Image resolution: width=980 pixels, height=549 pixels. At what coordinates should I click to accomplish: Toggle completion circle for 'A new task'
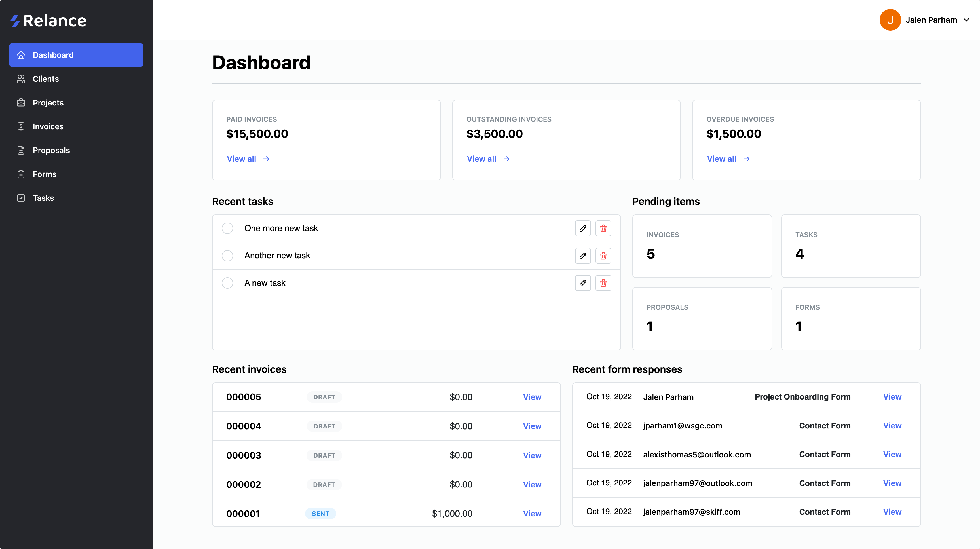(x=227, y=283)
